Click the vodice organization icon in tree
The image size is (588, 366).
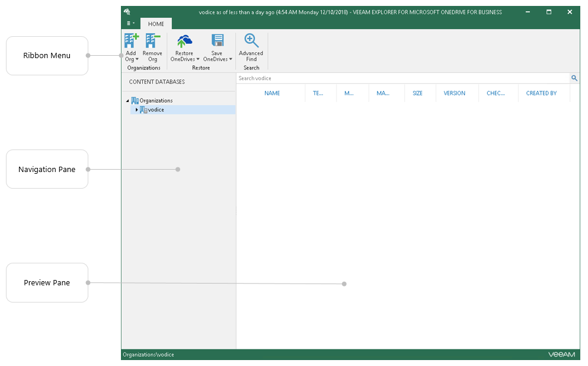tap(143, 110)
